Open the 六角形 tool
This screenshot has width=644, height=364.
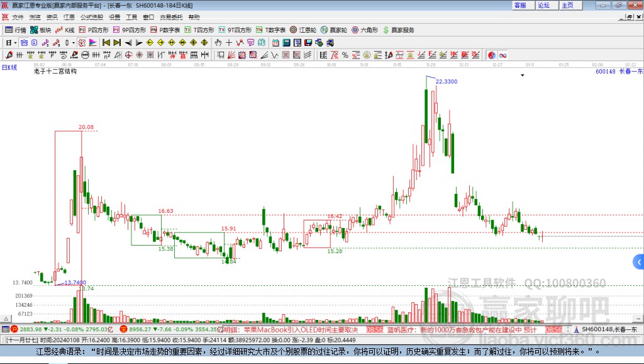point(365,30)
